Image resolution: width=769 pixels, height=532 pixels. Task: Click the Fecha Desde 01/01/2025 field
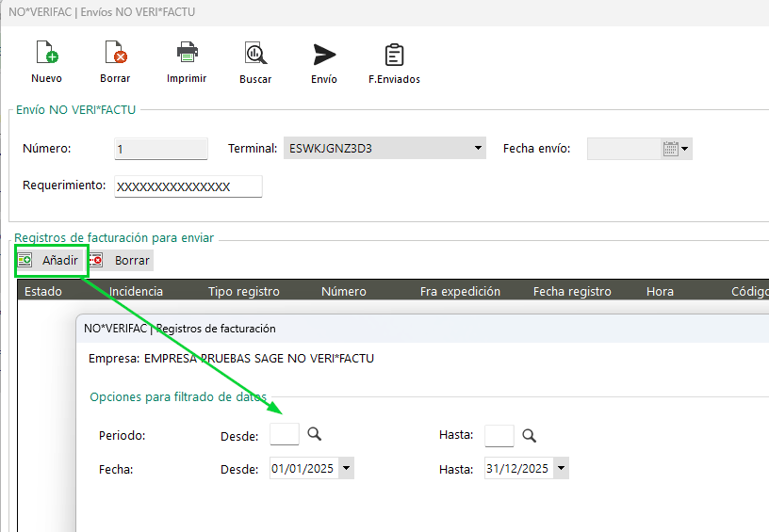coord(304,468)
